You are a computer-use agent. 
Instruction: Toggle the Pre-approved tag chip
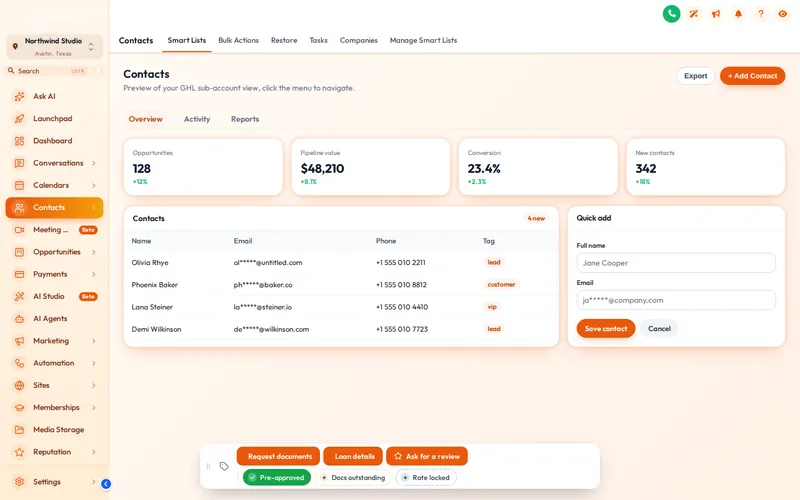tap(277, 478)
